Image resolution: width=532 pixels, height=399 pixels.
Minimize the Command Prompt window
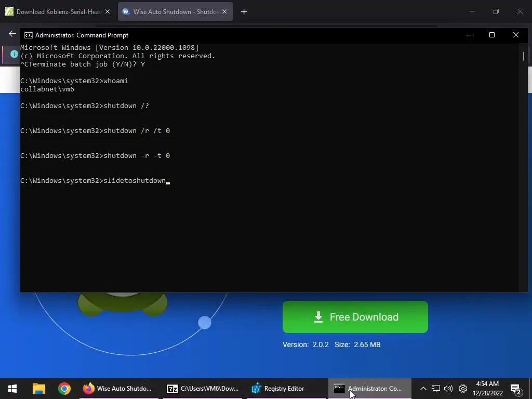(x=469, y=35)
